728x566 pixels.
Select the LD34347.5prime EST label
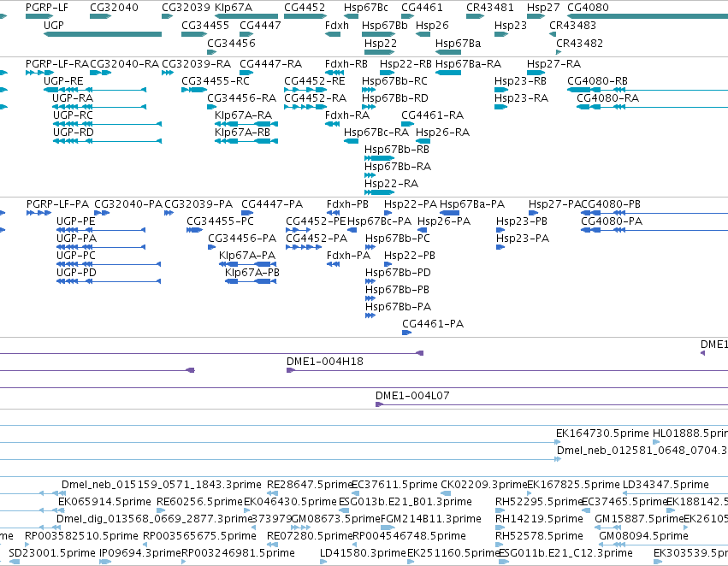tap(666, 485)
